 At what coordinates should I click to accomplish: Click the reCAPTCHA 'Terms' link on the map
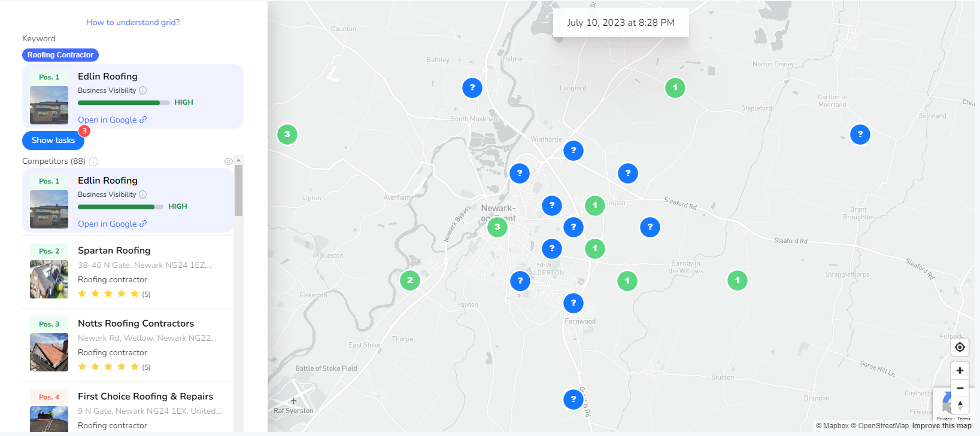(964, 419)
